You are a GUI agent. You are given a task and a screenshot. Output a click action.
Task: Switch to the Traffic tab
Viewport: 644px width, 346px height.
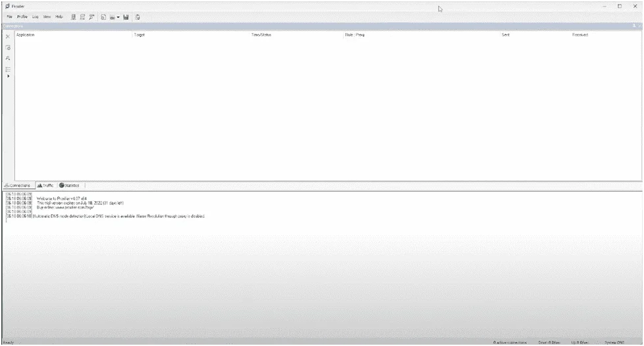pos(45,185)
